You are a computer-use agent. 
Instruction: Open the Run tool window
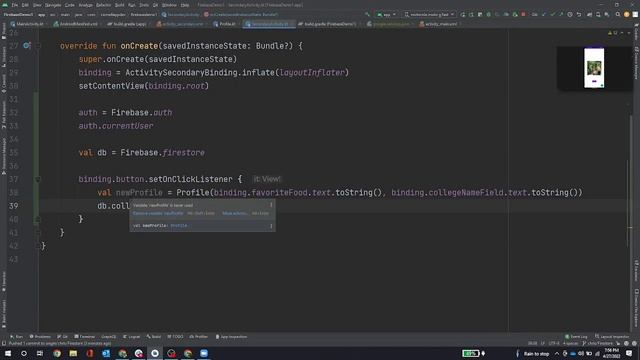point(16,337)
